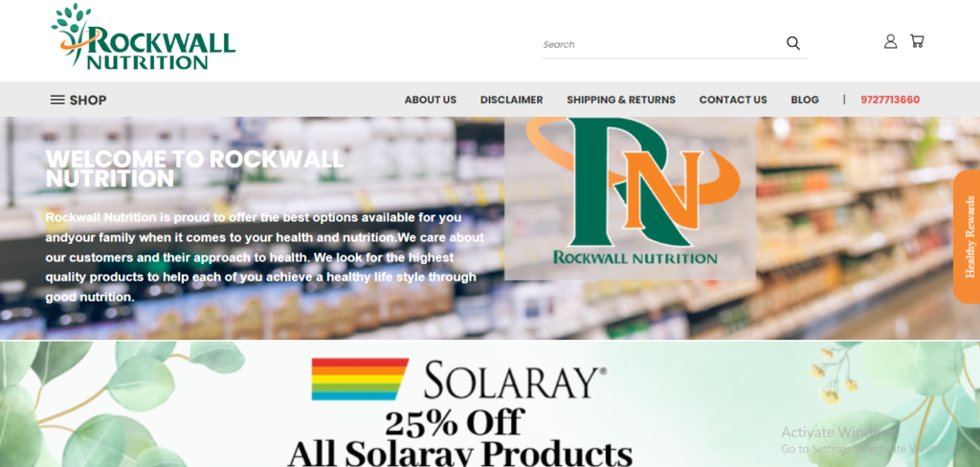Go to Shipping & Returns

(620, 100)
